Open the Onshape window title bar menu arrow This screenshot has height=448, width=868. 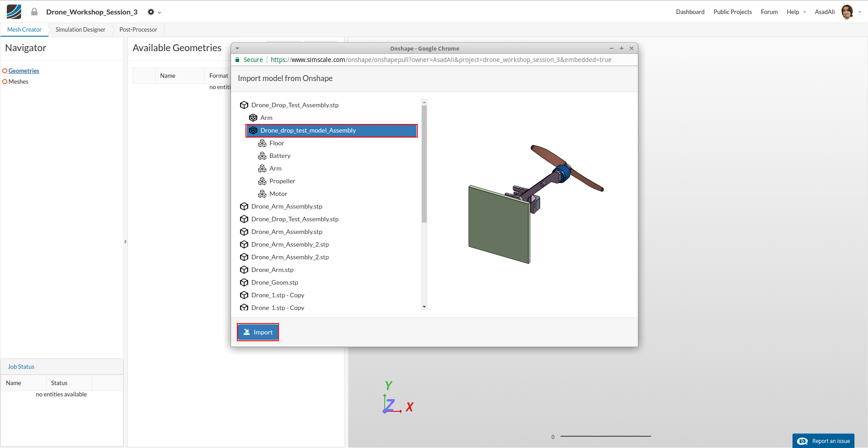pyautogui.click(x=237, y=48)
